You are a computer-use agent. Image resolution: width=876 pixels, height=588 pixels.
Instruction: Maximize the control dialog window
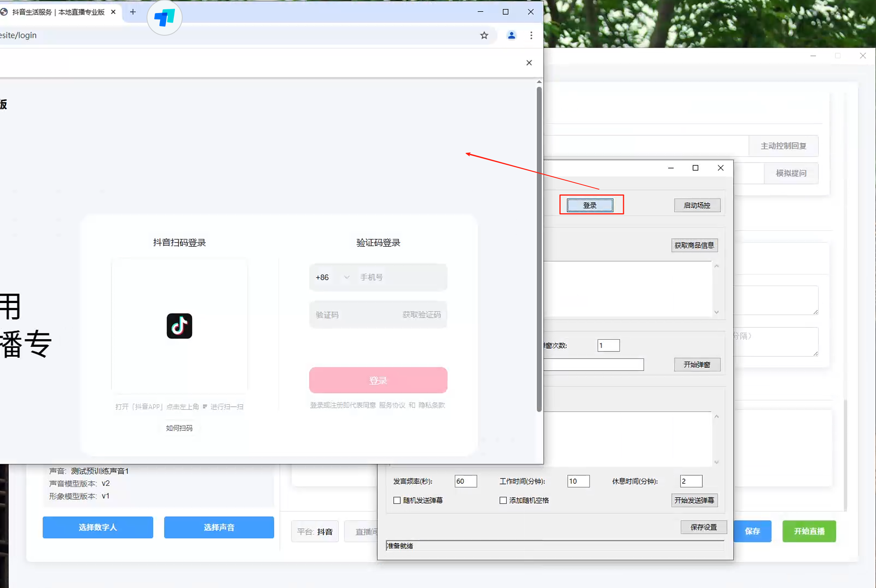tap(695, 168)
